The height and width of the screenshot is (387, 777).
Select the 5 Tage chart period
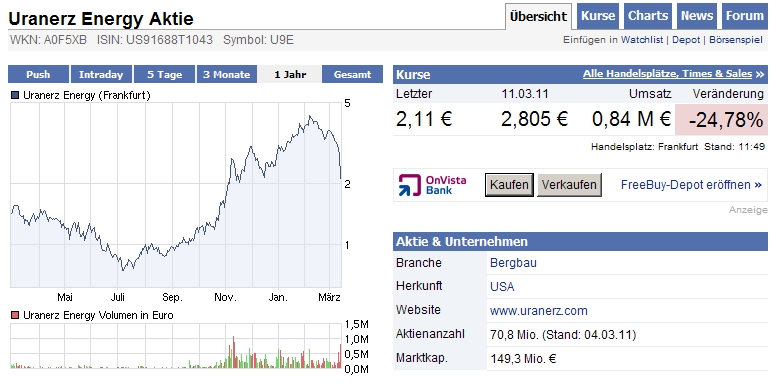[164, 74]
